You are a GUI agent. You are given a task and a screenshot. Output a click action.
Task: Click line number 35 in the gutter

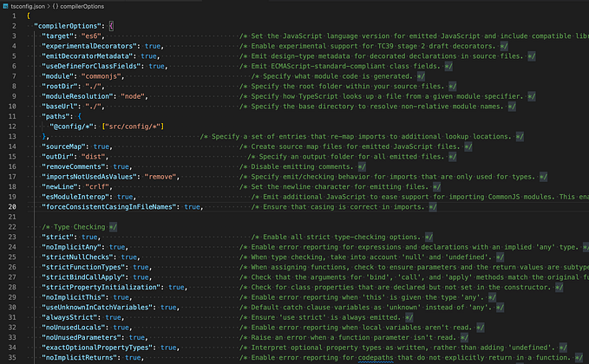pos(12,358)
